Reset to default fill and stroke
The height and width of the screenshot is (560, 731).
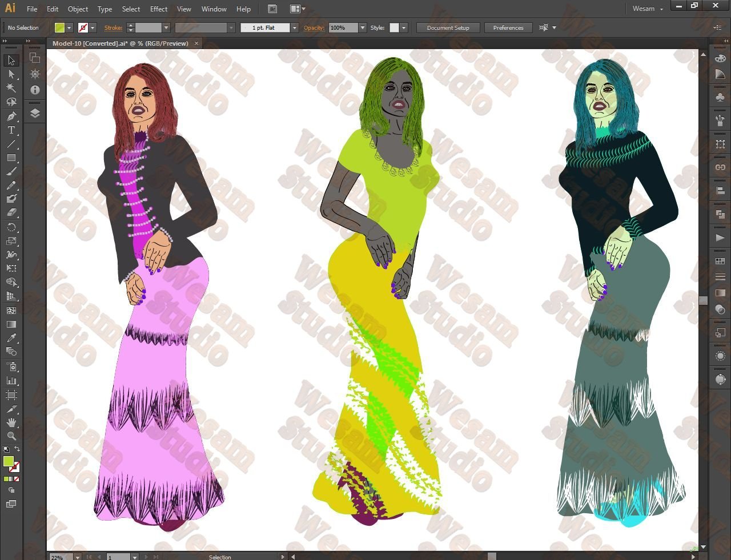pos(6,449)
